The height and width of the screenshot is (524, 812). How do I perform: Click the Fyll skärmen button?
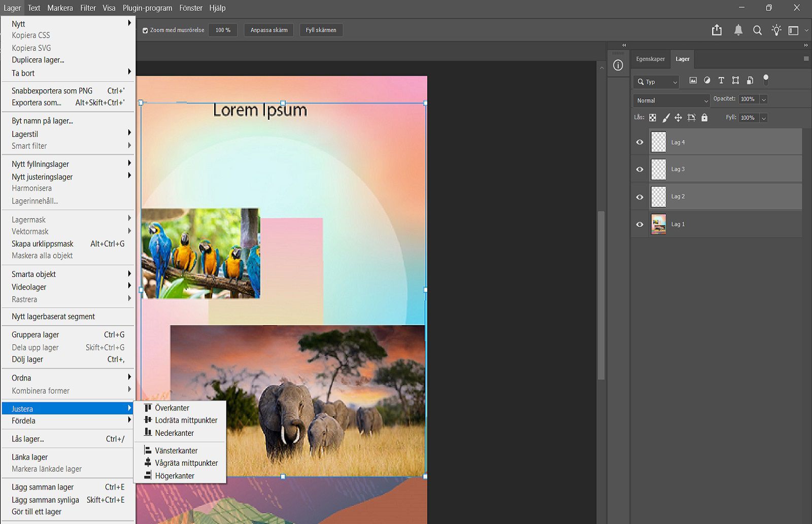coord(321,30)
